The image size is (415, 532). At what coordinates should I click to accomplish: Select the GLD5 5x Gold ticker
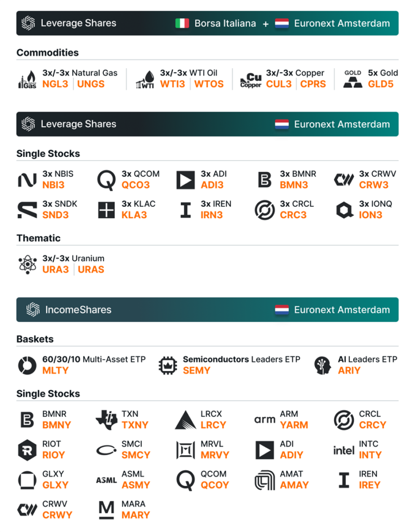[381, 84]
